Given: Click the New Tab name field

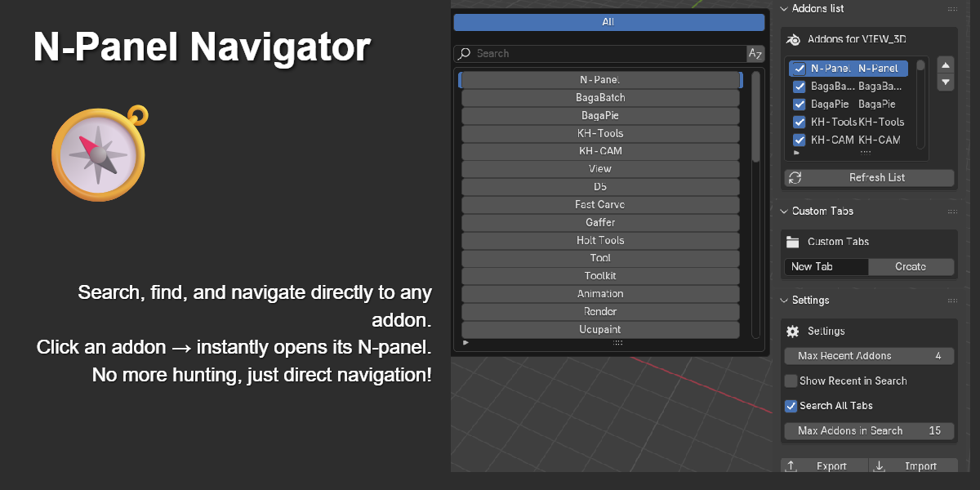Looking at the screenshot, I should click(826, 267).
